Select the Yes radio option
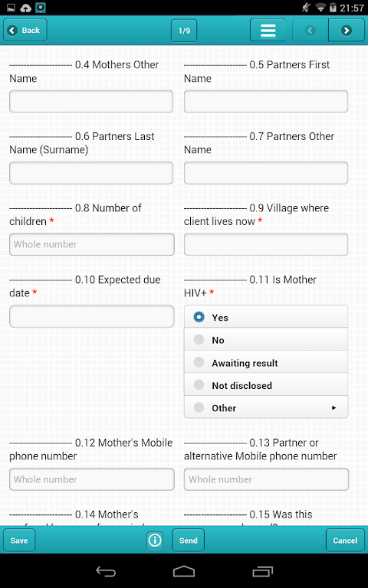The width and height of the screenshot is (368, 588). (266, 317)
